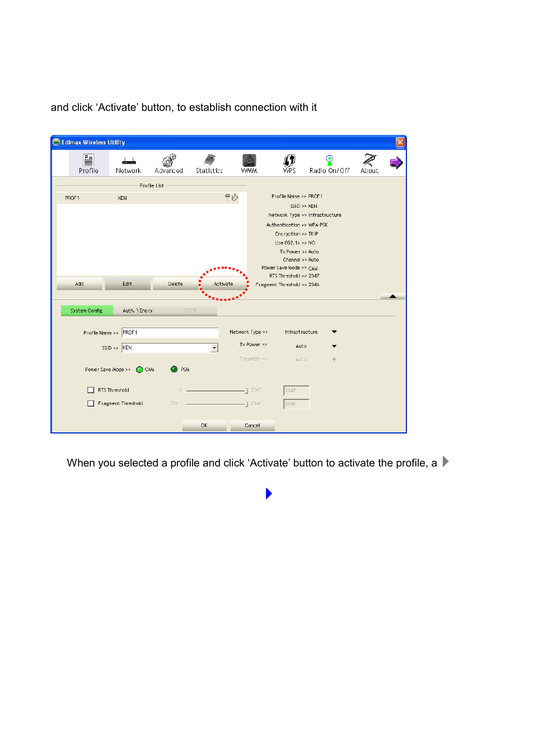534x756 pixels.
Task: Click the Authentication >> WPA-PSK detail text
Action: 297,225
